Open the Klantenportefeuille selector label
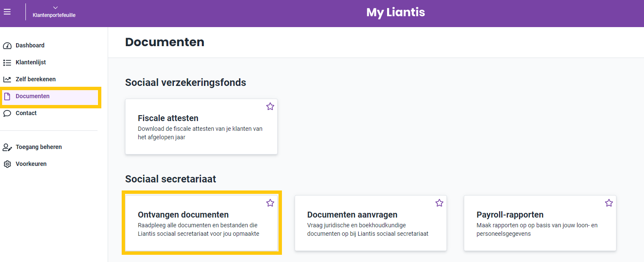 [54, 15]
